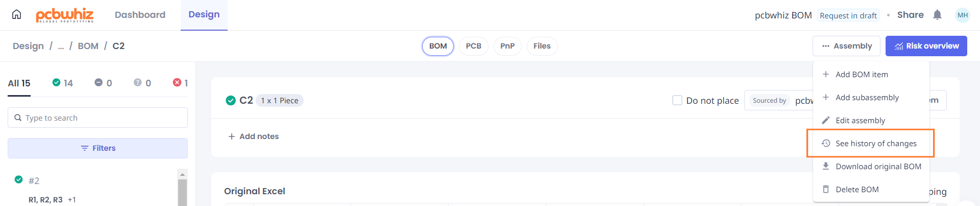Filter by red error status count 1
This screenshot has height=206, width=980.
pos(181,83)
